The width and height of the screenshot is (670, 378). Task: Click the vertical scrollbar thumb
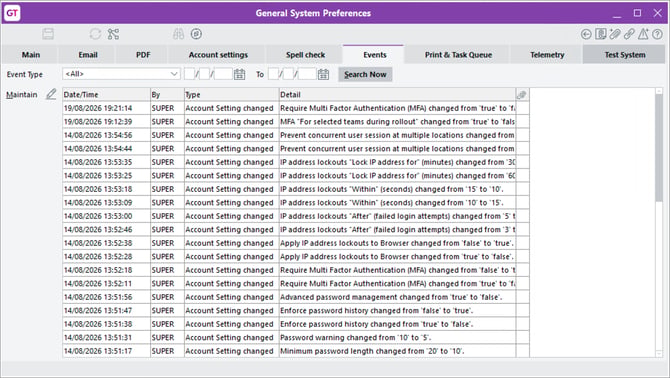[x=659, y=148]
